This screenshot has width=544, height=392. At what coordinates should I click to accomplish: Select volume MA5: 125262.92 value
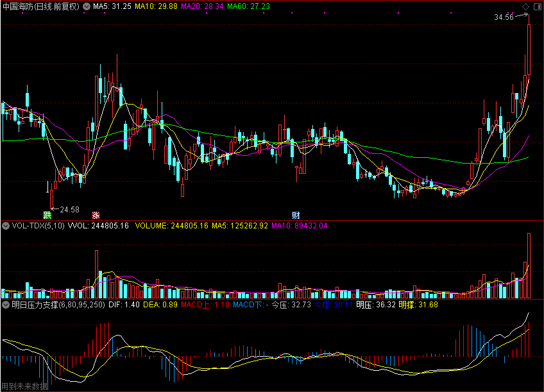(240, 226)
